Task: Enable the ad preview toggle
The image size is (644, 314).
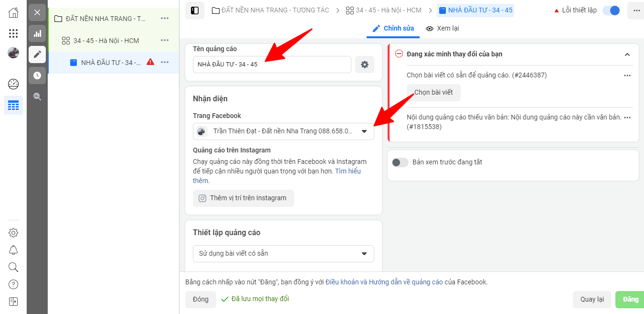Action: [400, 162]
